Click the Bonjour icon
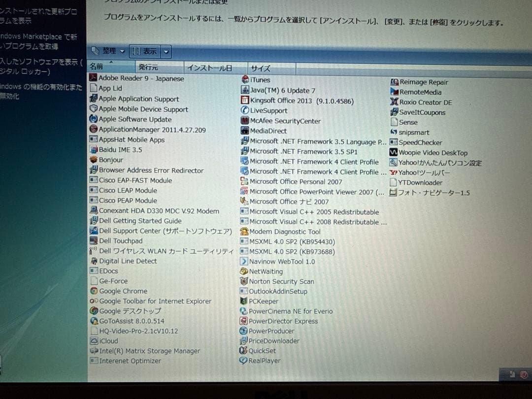This screenshot has width=532, height=399. [93, 160]
